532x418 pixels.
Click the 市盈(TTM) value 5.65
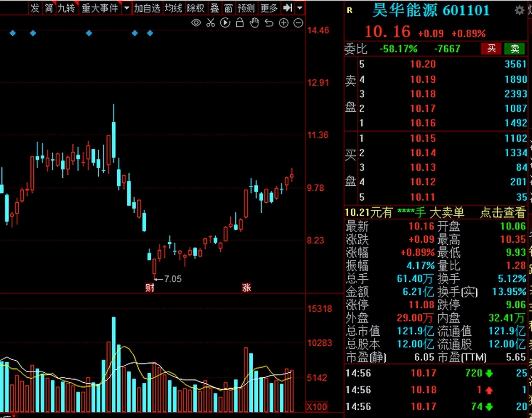[x=516, y=357]
